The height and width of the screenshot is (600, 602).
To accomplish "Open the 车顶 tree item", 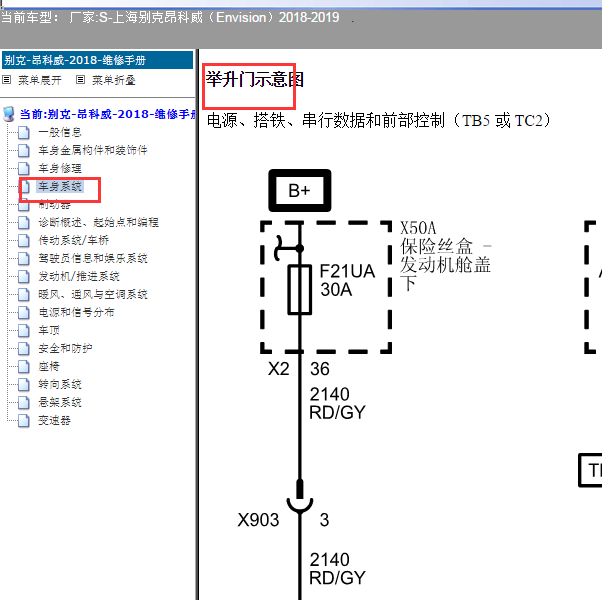I will pyautogui.click(x=49, y=331).
